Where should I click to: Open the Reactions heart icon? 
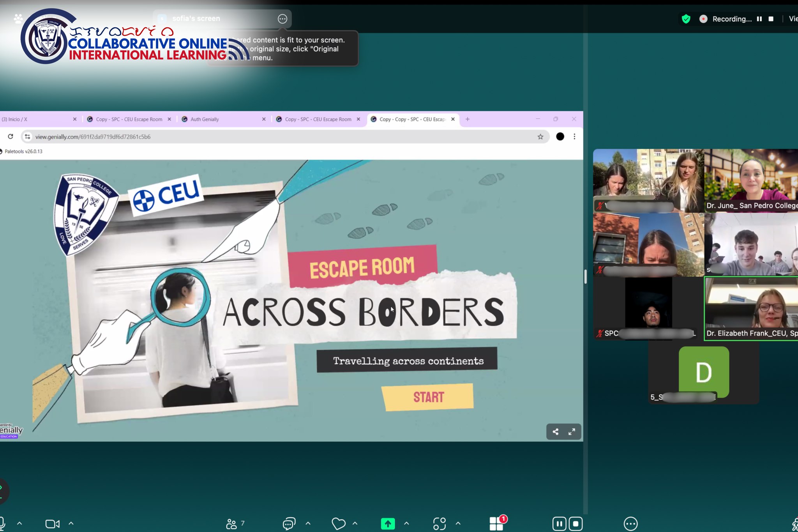pyautogui.click(x=339, y=523)
